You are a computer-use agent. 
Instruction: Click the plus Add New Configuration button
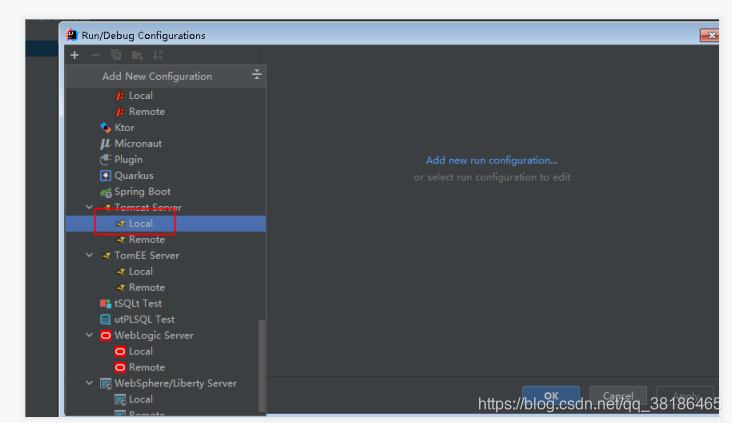75,55
